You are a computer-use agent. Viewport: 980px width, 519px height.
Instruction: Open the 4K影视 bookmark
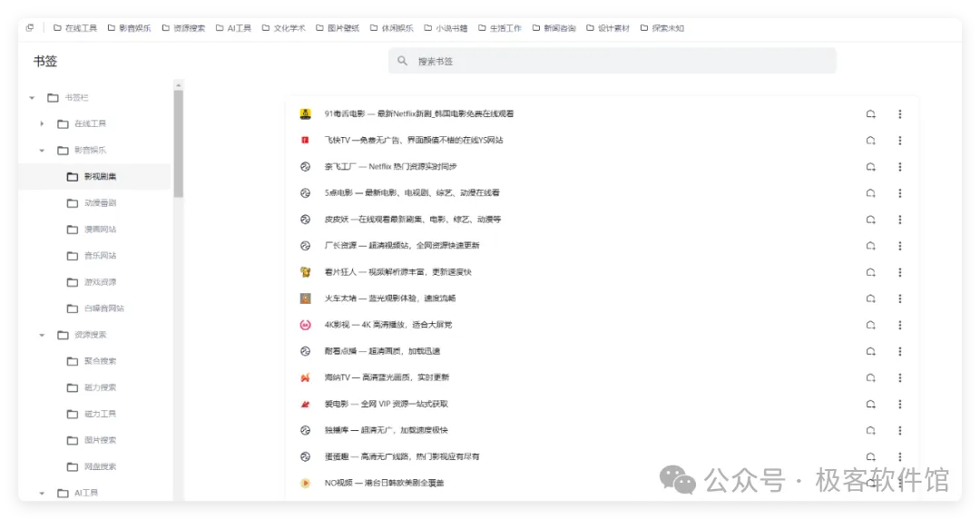click(388, 325)
